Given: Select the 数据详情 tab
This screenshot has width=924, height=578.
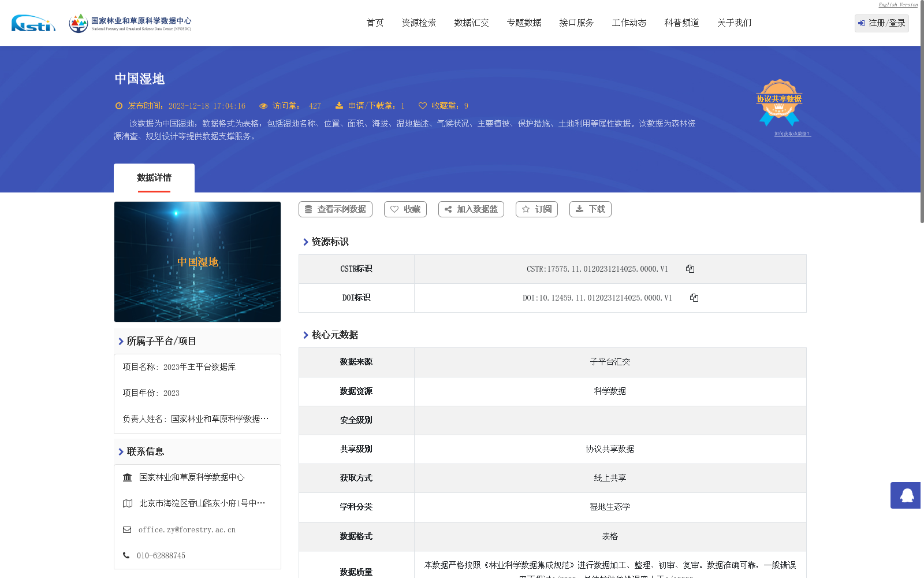Looking at the screenshot, I should (154, 178).
